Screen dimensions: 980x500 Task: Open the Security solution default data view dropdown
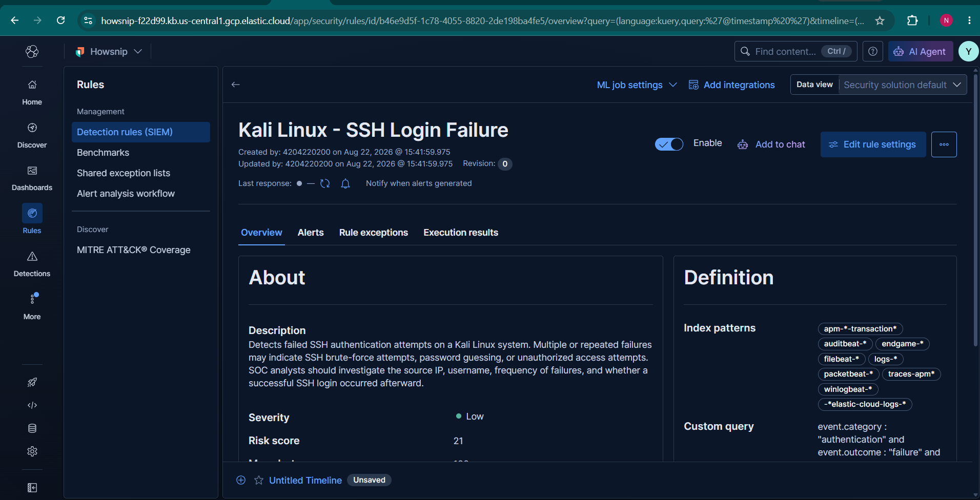(x=903, y=85)
